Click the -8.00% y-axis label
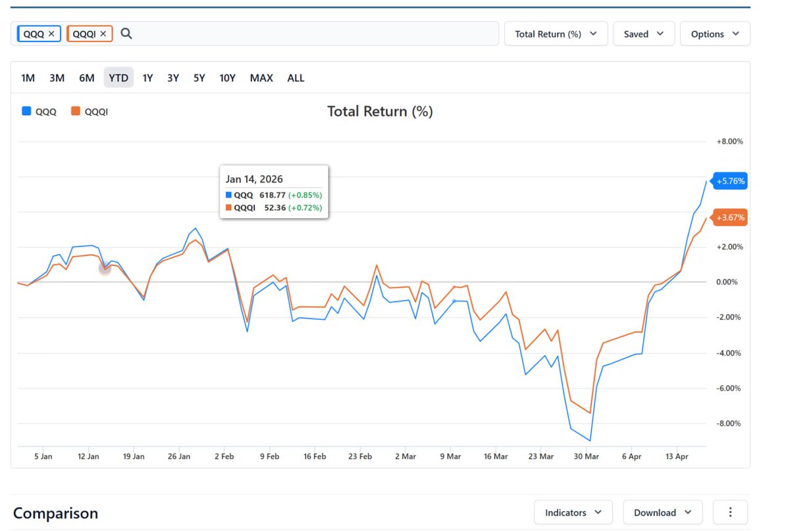Viewport: 790px width, 532px height. [730, 423]
